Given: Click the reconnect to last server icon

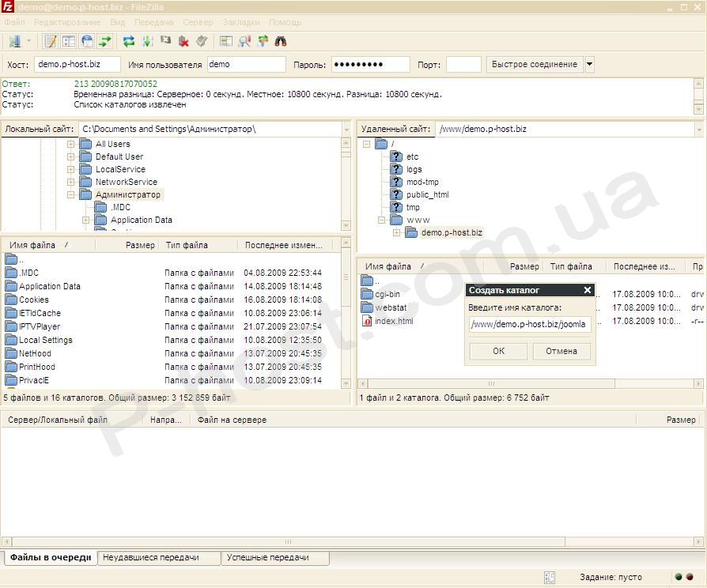Looking at the screenshot, I should [x=202, y=41].
